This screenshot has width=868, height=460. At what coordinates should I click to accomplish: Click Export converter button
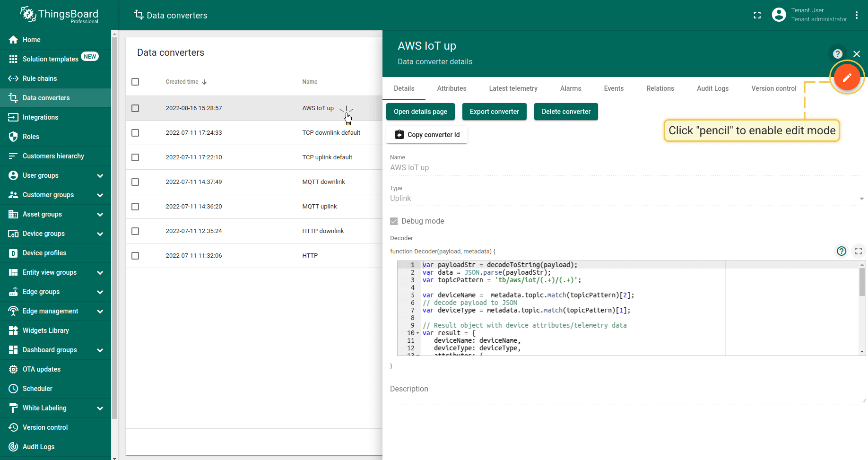(494, 112)
